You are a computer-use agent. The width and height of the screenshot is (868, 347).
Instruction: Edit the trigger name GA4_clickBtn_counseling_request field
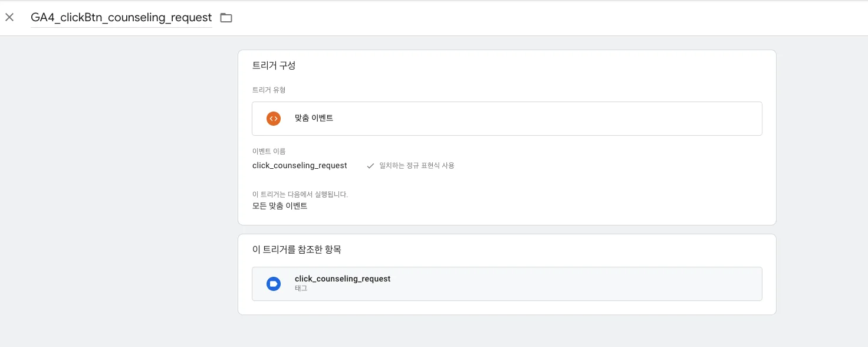pyautogui.click(x=121, y=18)
